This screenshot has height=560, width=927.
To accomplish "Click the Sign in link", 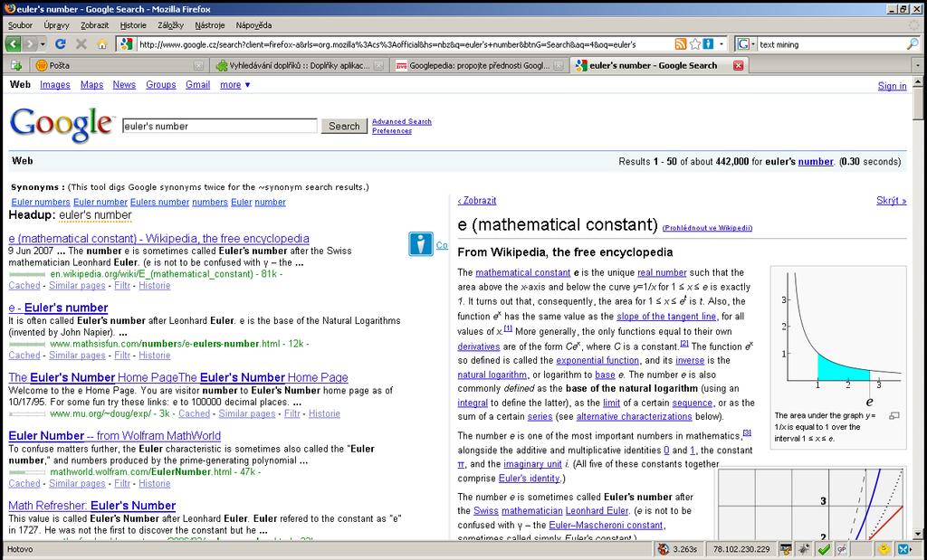I will tap(892, 86).
